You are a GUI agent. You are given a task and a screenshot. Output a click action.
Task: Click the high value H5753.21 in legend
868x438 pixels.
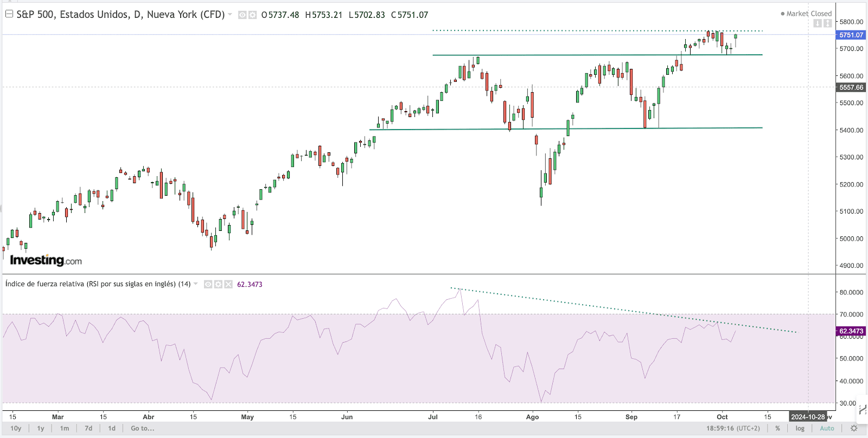pyautogui.click(x=324, y=15)
